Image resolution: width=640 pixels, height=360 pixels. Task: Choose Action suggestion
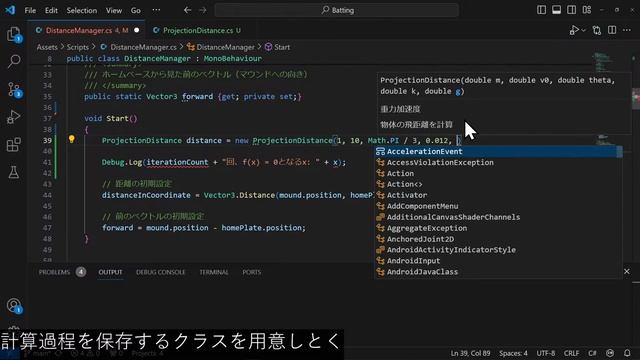496,173
